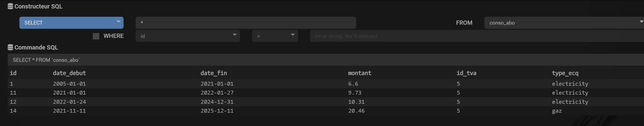Click the date_debut column header

pyautogui.click(x=69, y=73)
